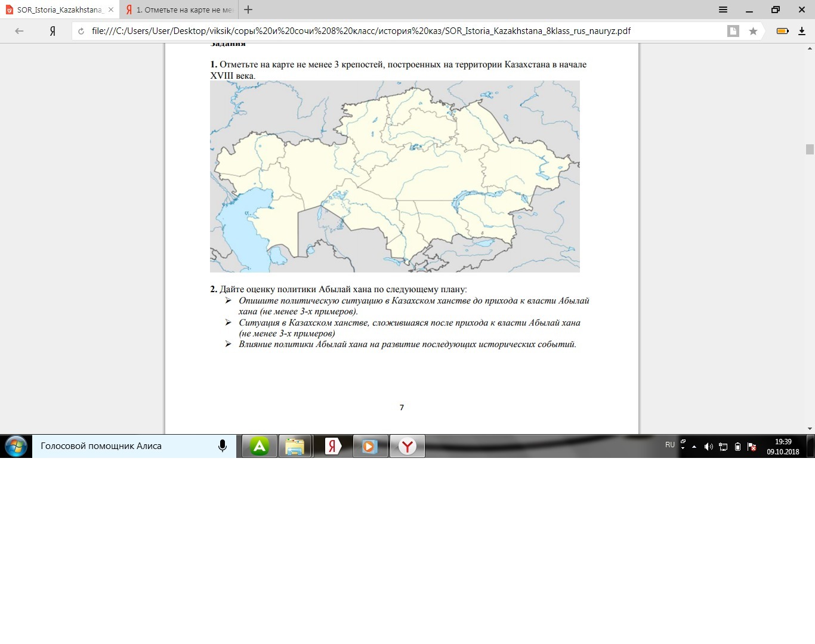
Task: Open Windows Start menu orb
Action: [x=16, y=446]
